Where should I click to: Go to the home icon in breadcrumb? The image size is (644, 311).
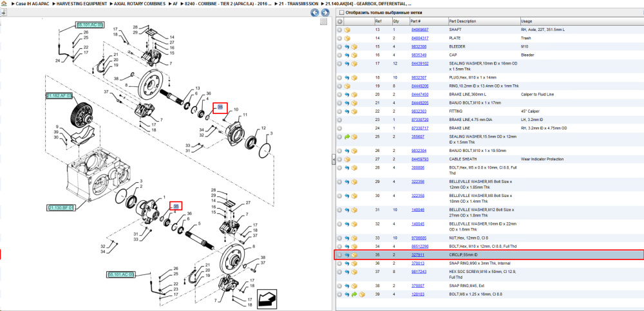pos(3,3)
